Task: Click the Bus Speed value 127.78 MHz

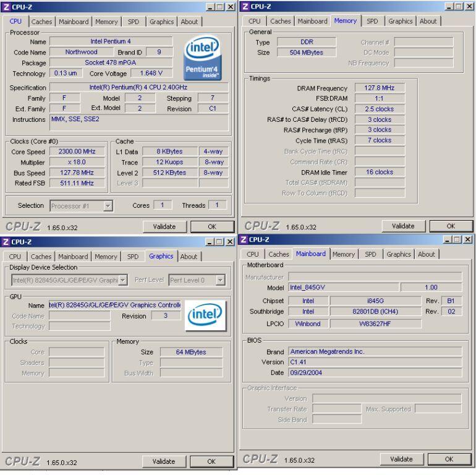Action: 77,173
